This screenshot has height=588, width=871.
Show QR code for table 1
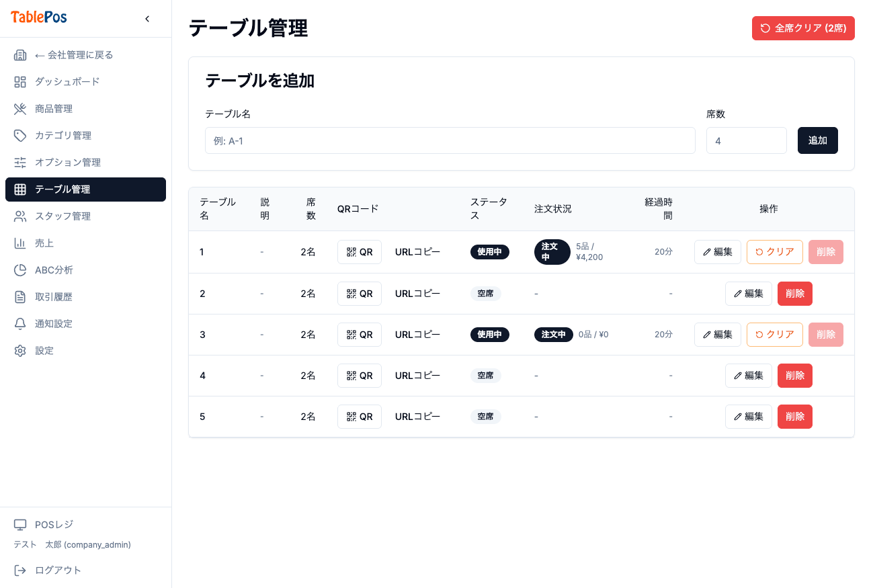[x=360, y=252]
